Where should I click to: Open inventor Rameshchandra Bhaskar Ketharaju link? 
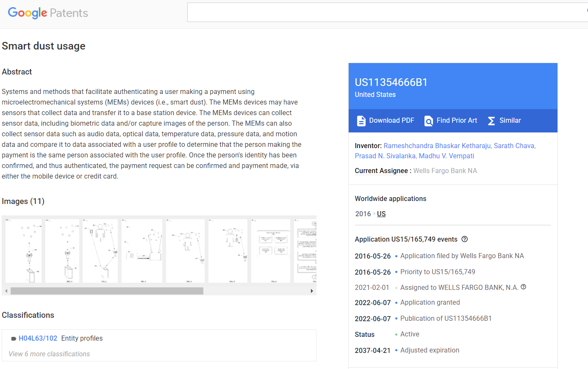[438, 146]
